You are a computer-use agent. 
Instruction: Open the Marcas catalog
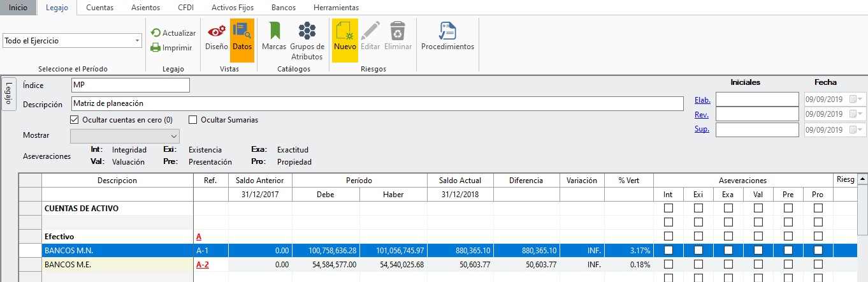[274, 37]
